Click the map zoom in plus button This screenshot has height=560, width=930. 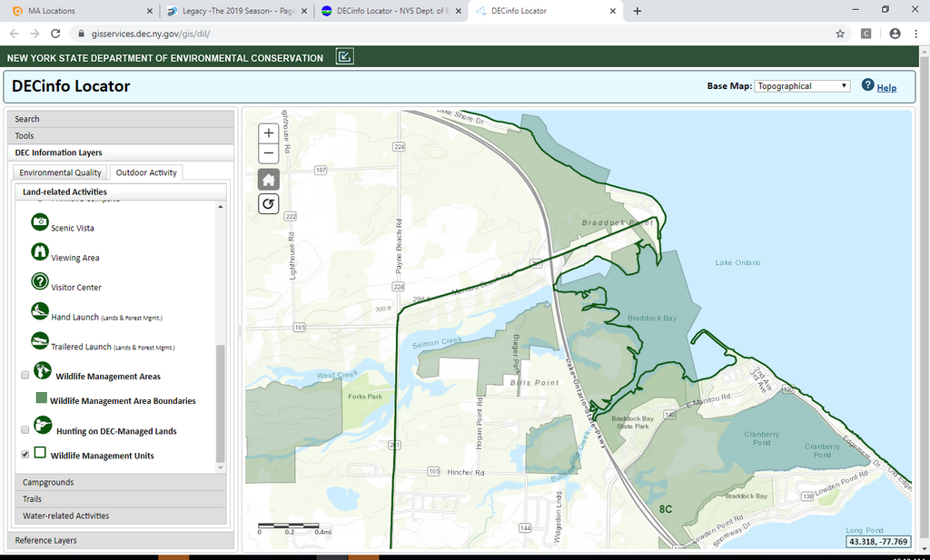[x=268, y=133]
